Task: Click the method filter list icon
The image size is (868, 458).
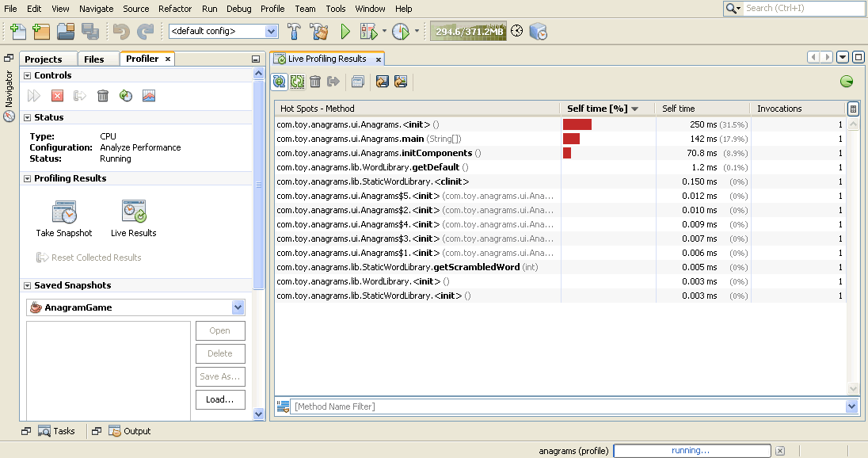Action: click(x=283, y=406)
